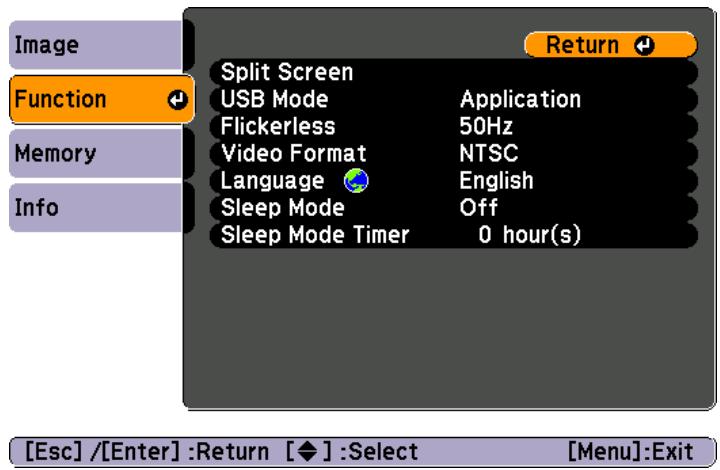The height and width of the screenshot is (470, 720).
Task: Click the 0 hour(s) timer value
Action: (x=529, y=235)
